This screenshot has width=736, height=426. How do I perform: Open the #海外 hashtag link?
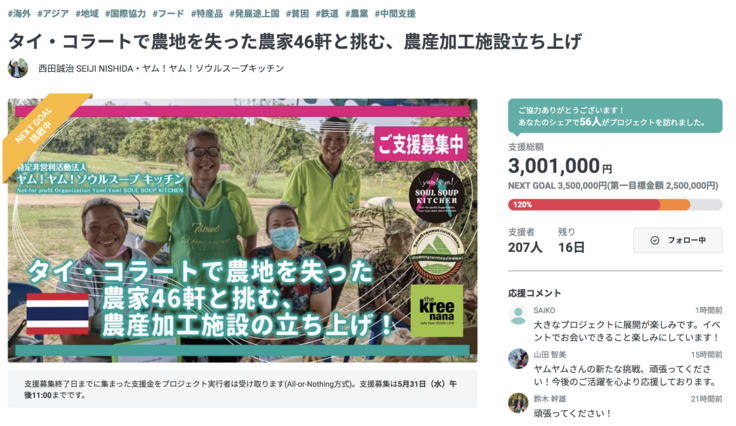[x=19, y=14]
